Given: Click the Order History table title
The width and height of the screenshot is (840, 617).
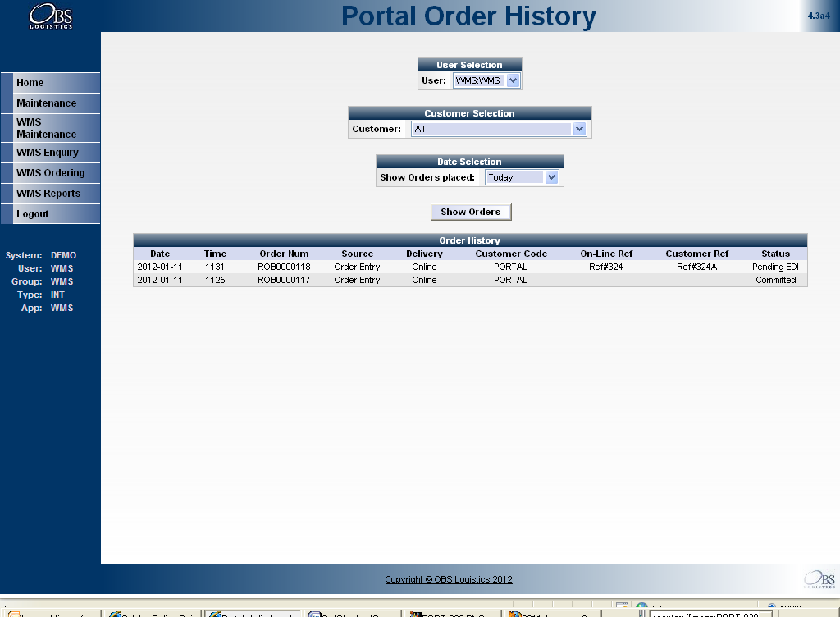Looking at the screenshot, I should [470, 240].
